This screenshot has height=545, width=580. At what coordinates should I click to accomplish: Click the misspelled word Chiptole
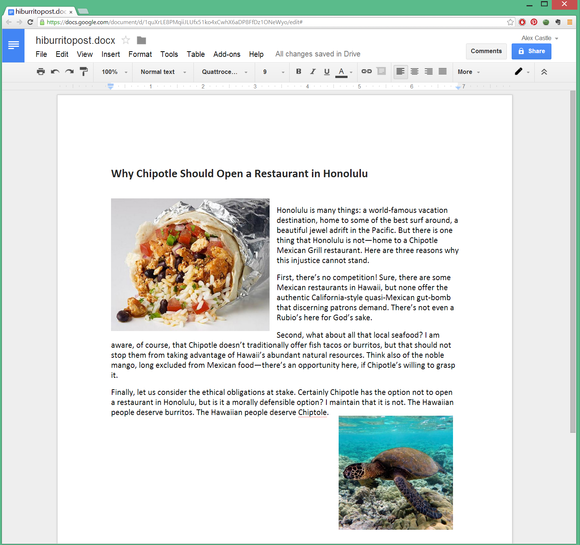(313, 412)
